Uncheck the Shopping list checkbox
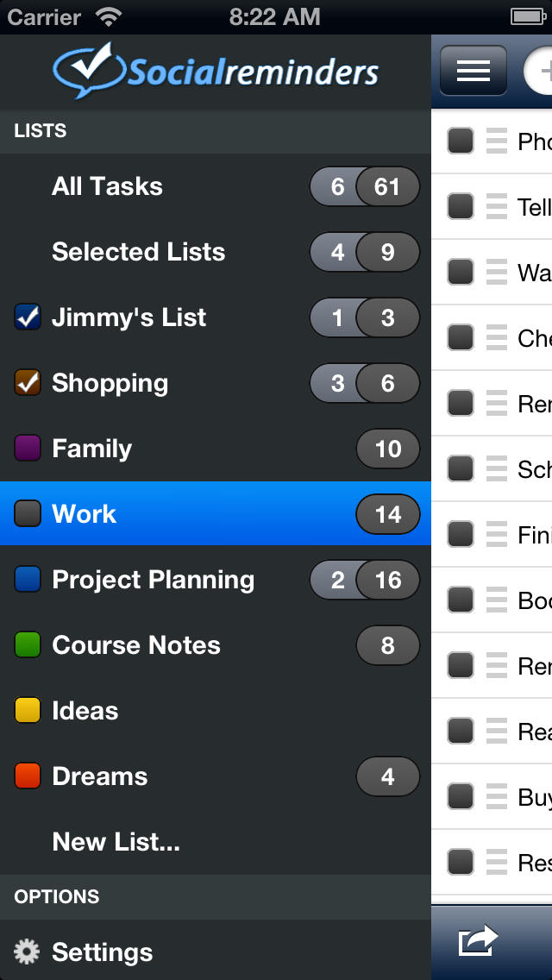Image resolution: width=552 pixels, height=980 pixels. (28, 383)
